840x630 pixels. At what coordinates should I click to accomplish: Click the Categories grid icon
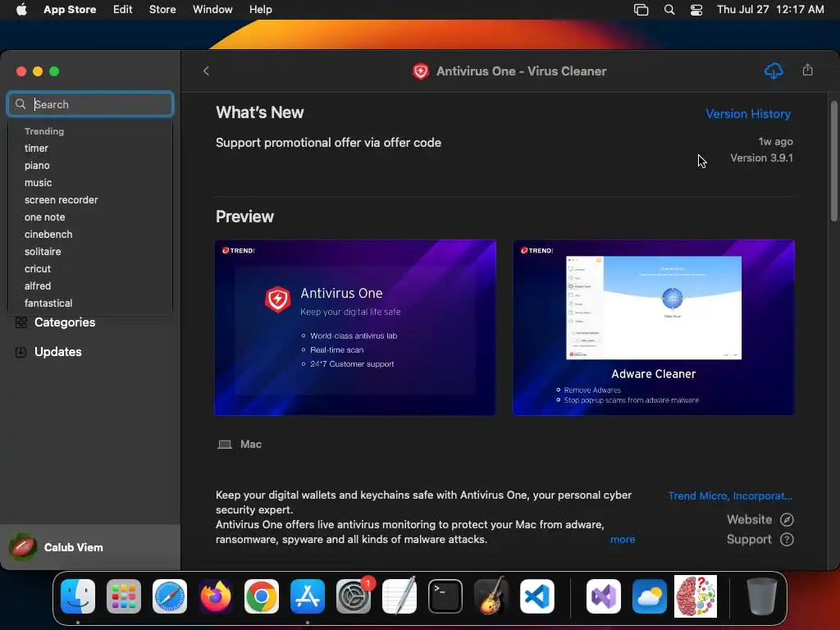click(21, 322)
